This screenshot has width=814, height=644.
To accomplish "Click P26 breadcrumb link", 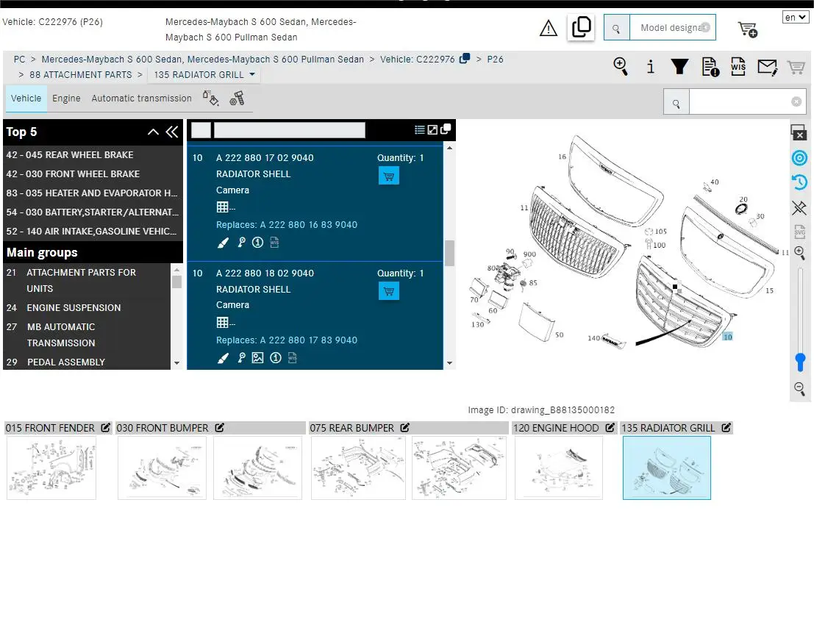I will (x=495, y=59).
